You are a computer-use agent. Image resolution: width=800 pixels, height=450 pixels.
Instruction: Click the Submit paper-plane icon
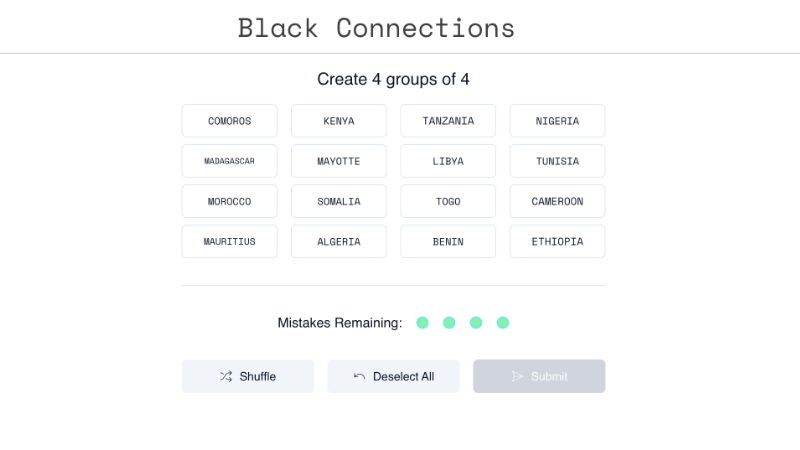point(517,377)
